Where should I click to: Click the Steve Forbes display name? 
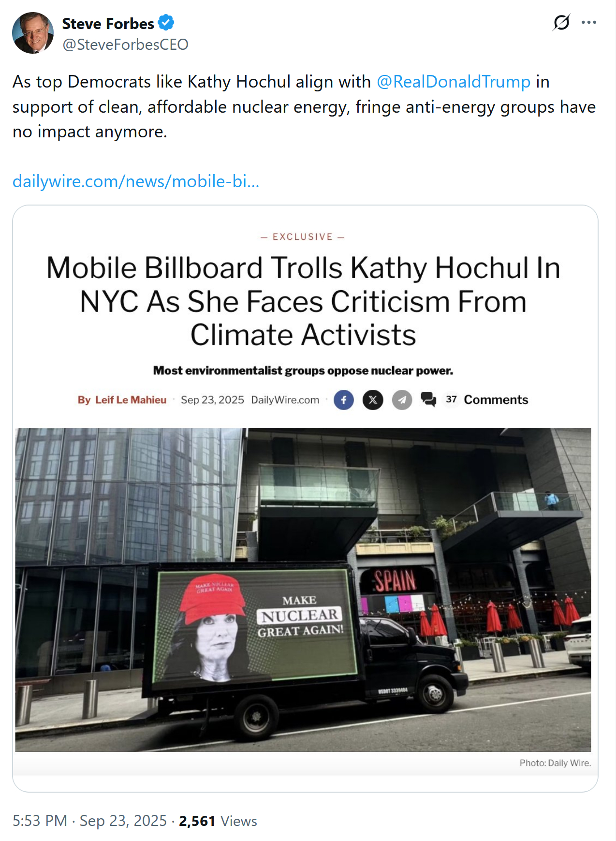[x=108, y=23]
